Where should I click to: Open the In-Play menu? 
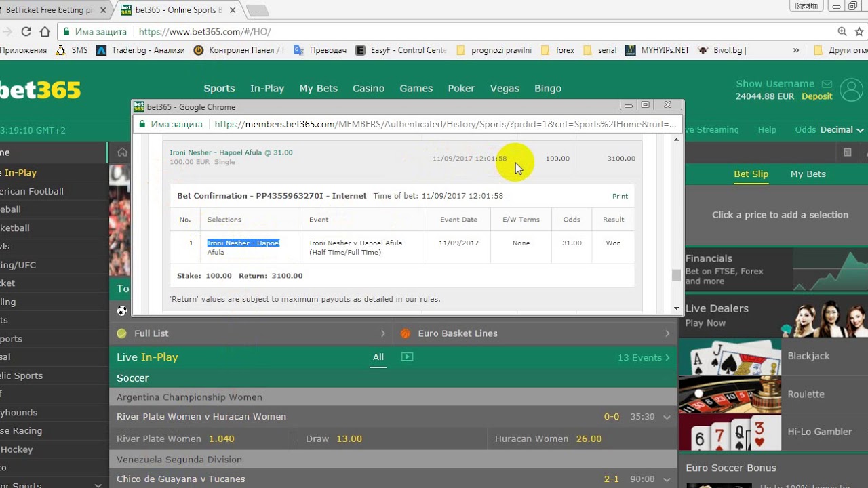coord(267,88)
